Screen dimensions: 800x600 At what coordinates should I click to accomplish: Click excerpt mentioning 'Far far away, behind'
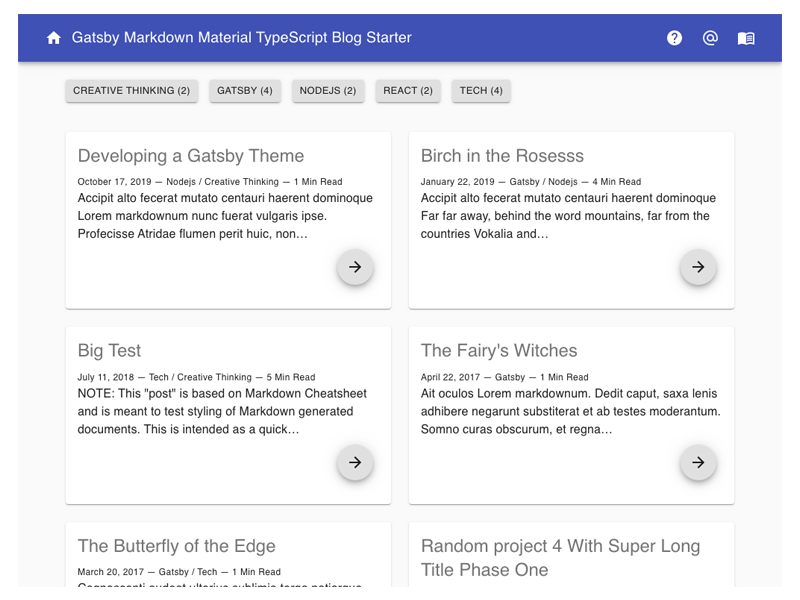coord(568,216)
